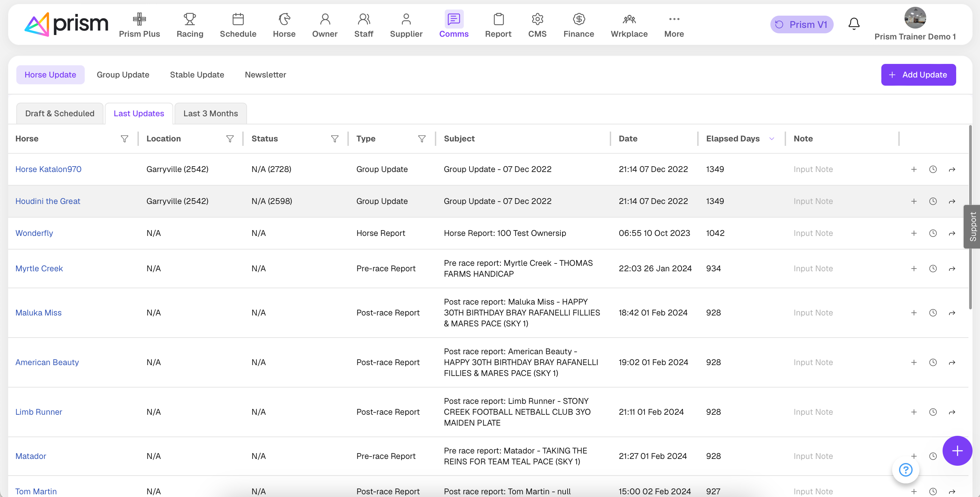Open the Draft & Scheduled tab
This screenshot has width=980, height=497.
point(60,114)
